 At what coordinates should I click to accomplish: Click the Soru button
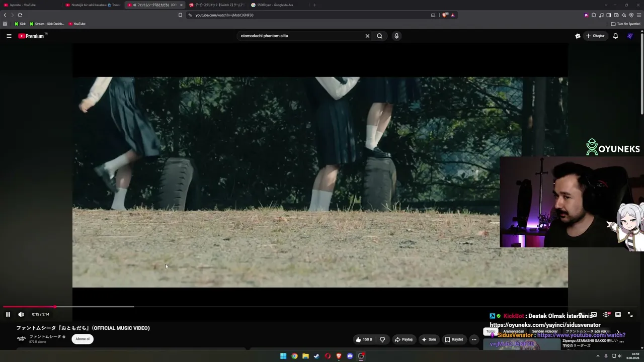[429, 339]
